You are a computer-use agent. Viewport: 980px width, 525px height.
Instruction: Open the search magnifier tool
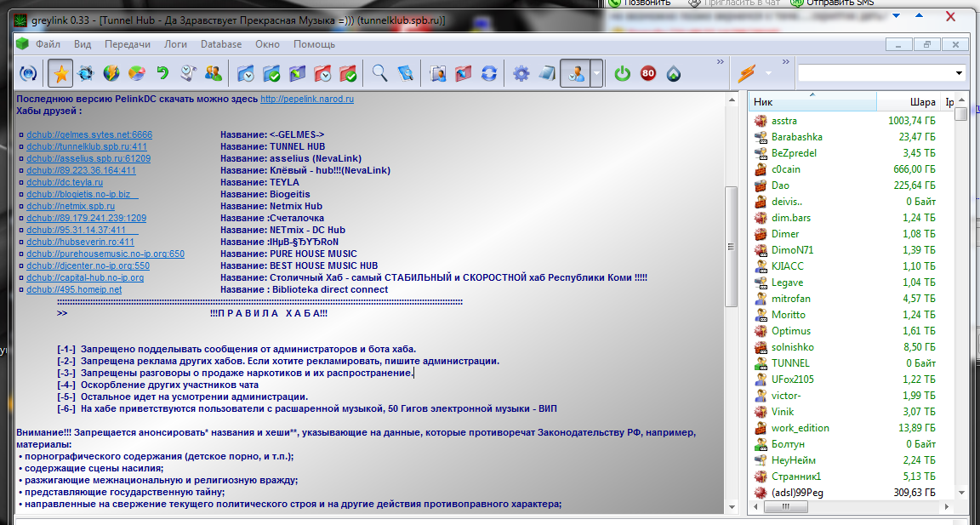tap(379, 74)
